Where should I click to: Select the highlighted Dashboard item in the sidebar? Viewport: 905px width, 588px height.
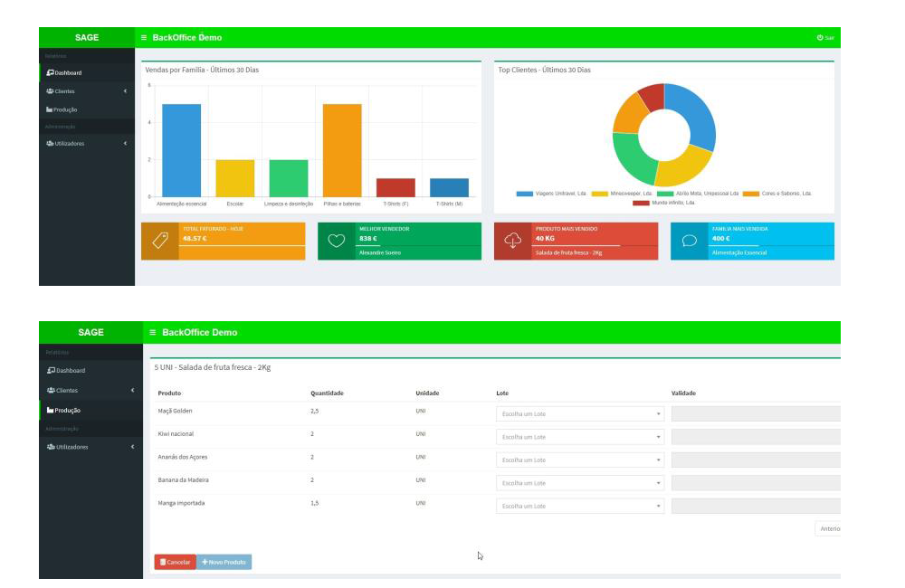[x=67, y=72]
